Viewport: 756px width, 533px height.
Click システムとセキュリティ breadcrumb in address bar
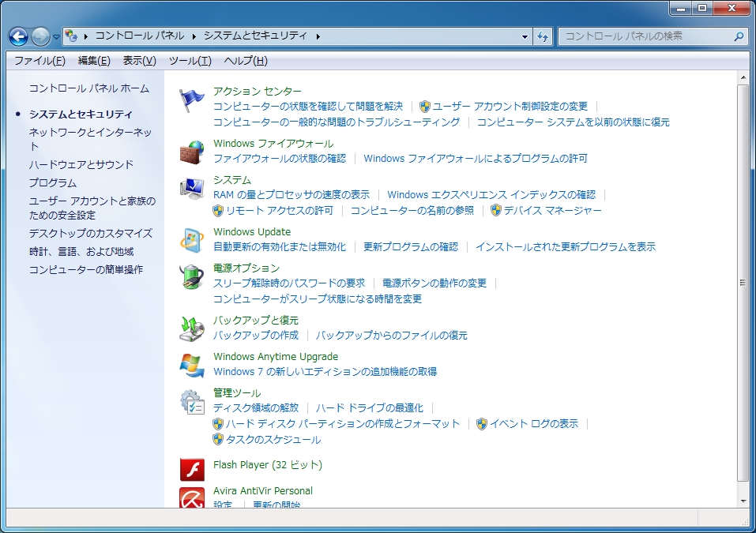pyautogui.click(x=255, y=36)
